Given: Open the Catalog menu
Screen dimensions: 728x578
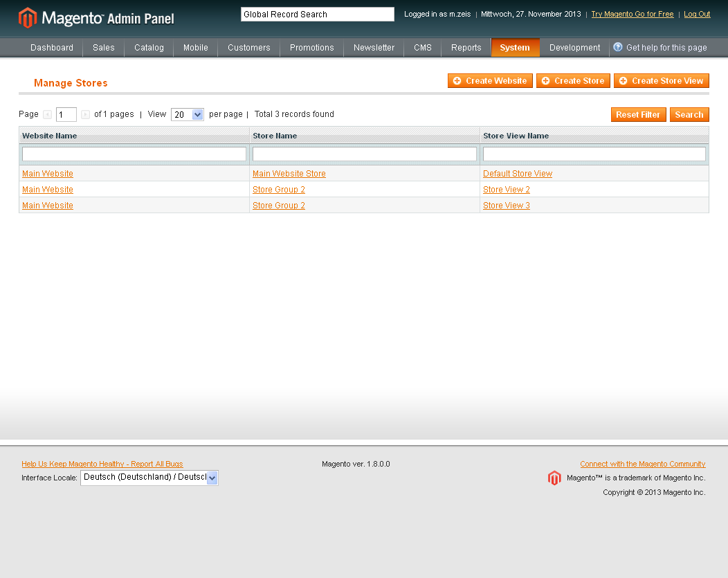Looking at the screenshot, I should (x=149, y=47).
